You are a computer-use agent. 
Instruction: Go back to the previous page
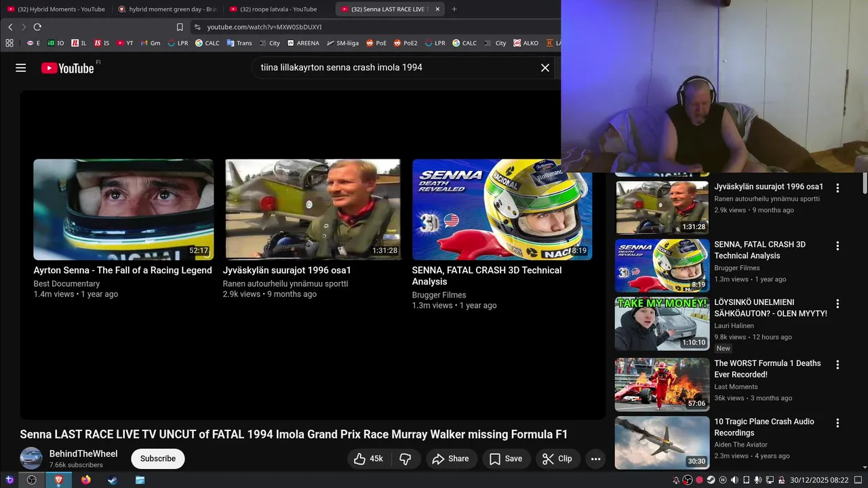[x=10, y=27]
